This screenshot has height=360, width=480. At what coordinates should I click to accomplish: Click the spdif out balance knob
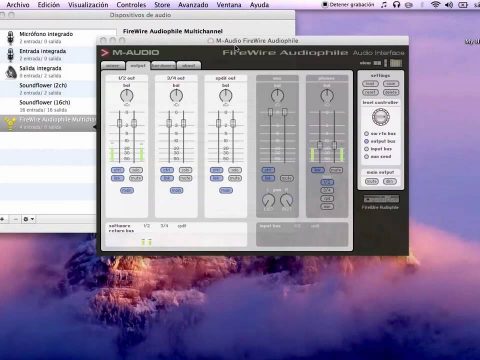click(x=226, y=96)
